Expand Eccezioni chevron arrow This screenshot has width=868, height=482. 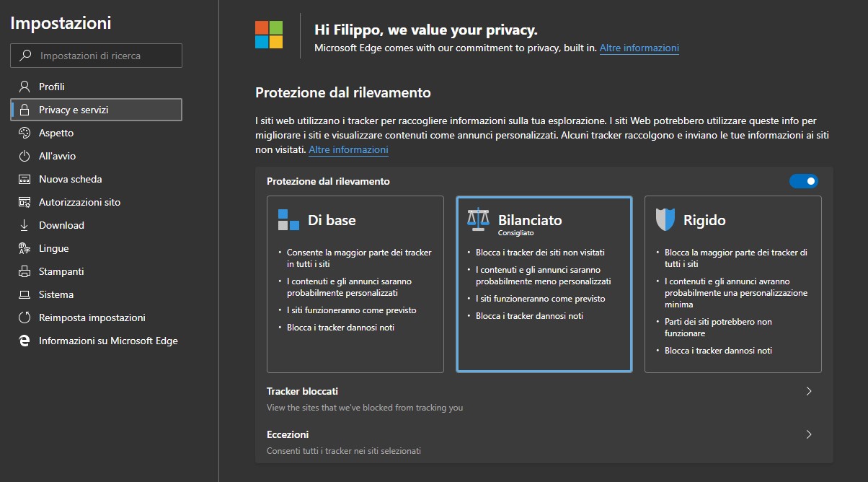pos(809,434)
